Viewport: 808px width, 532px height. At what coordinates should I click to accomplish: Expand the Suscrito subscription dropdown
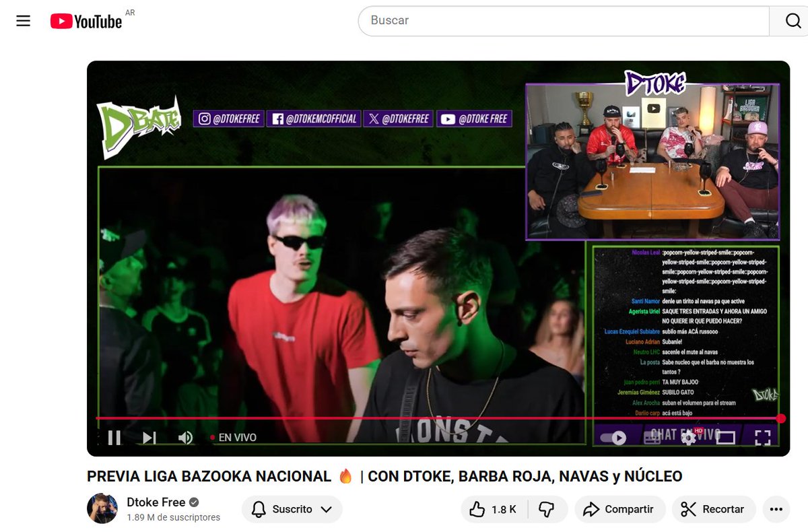[292, 509]
